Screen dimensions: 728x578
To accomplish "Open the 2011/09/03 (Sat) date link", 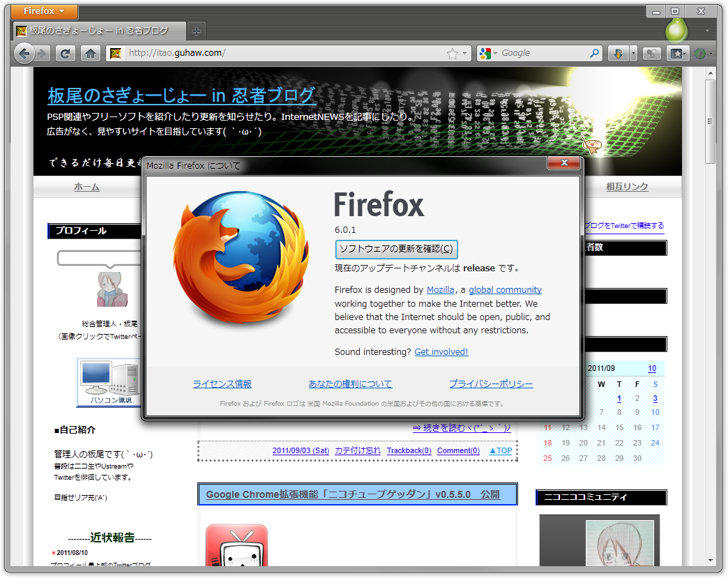I will 301,450.
